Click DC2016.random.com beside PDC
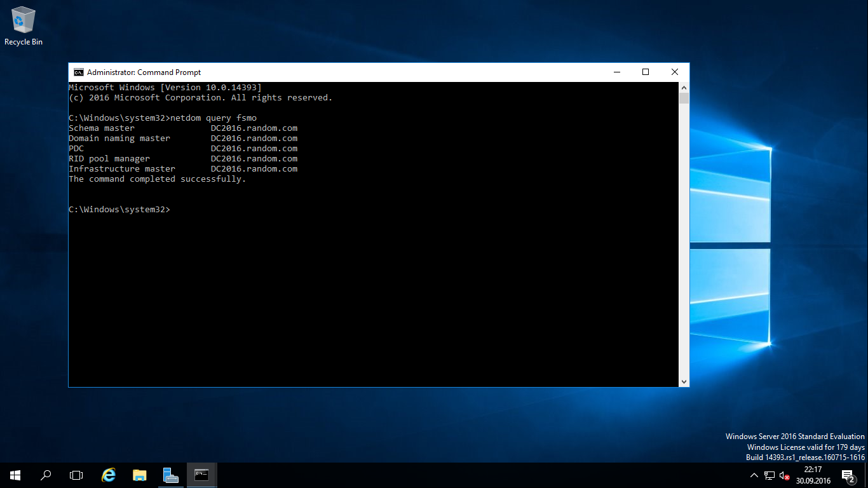Image resolution: width=868 pixels, height=488 pixels. coord(254,149)
